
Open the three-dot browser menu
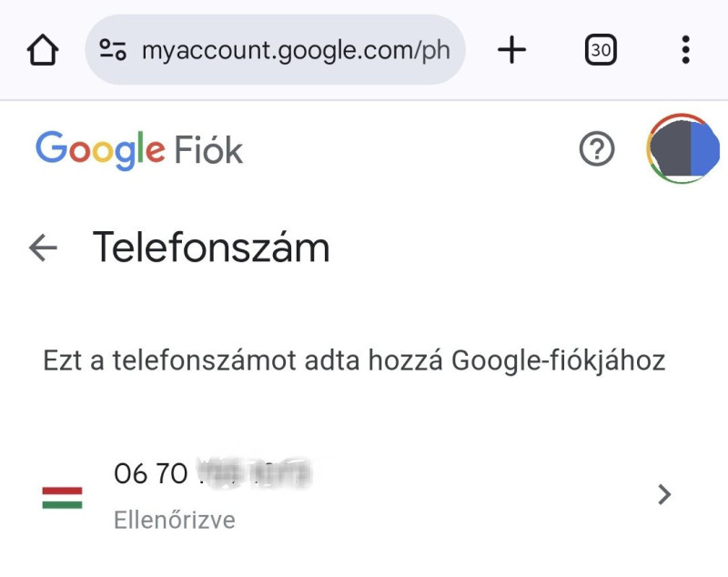point(685,50)
